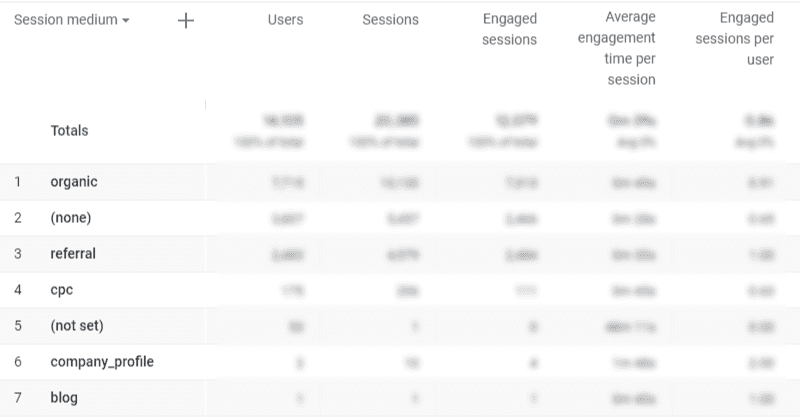Click the company_profile row label
800x420 pixels.
point(102,362)
